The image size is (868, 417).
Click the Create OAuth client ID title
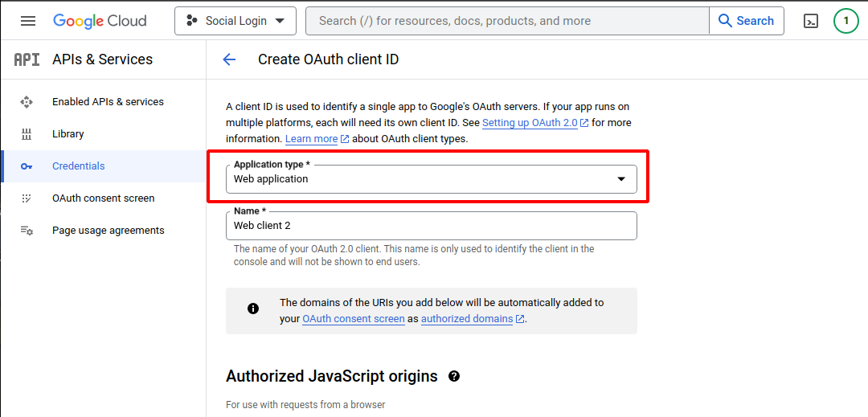[328, 59]
